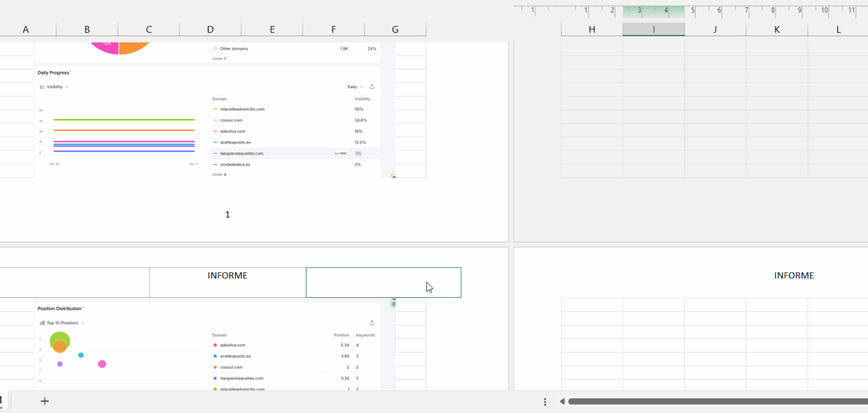Select column A header

click(x=26, y=30)
